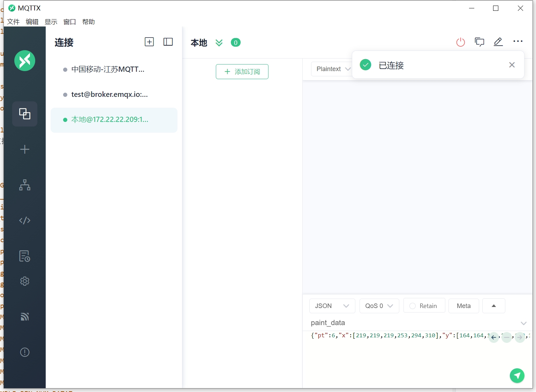Open the 文件 menu
Image resolution: width=536 pixels, height=392 pixels.
[x=13, y=22]
